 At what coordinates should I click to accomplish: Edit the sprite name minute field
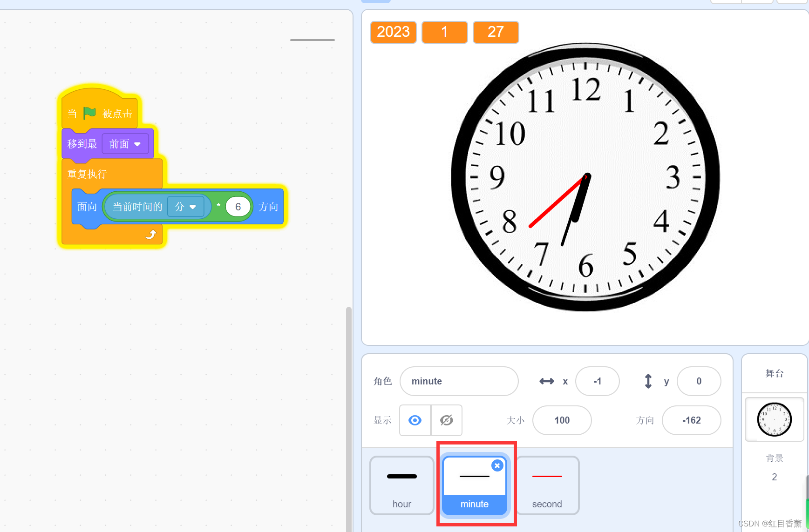pos(459,381)
